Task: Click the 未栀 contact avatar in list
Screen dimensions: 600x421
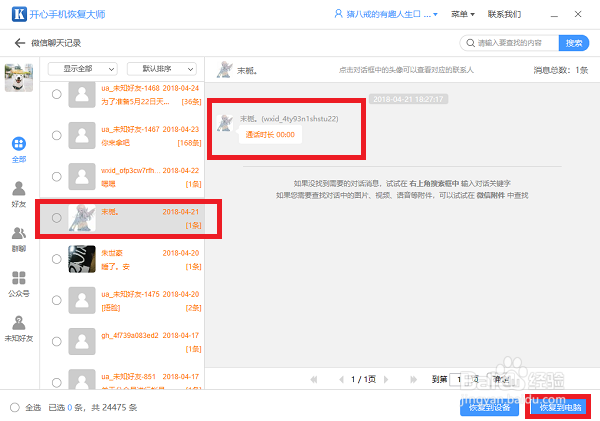Action: coord(82,218)
